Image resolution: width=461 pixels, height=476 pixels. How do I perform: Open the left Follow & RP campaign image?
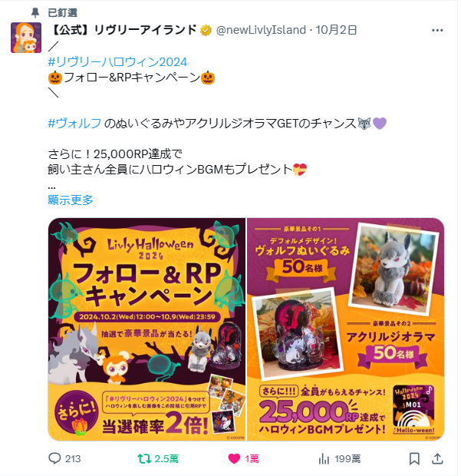tap(147, 329)
